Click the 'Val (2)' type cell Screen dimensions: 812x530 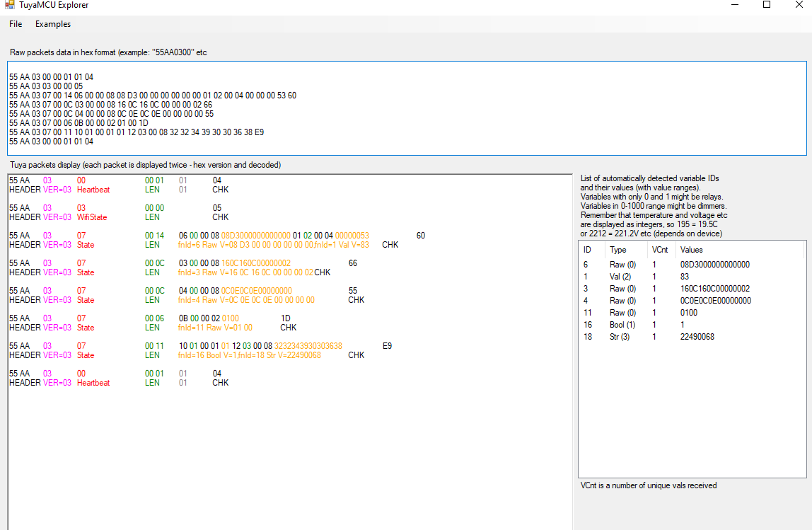[620, 277]
